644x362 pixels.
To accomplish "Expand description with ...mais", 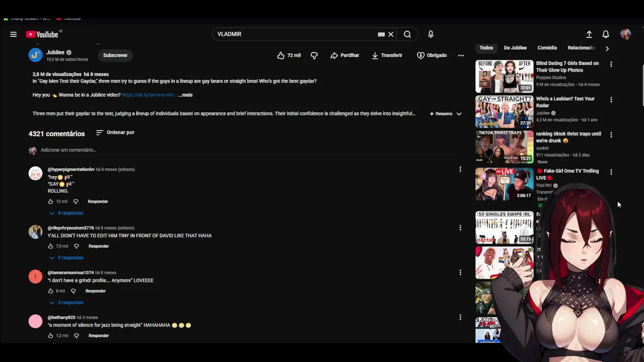I will (185, 95).
